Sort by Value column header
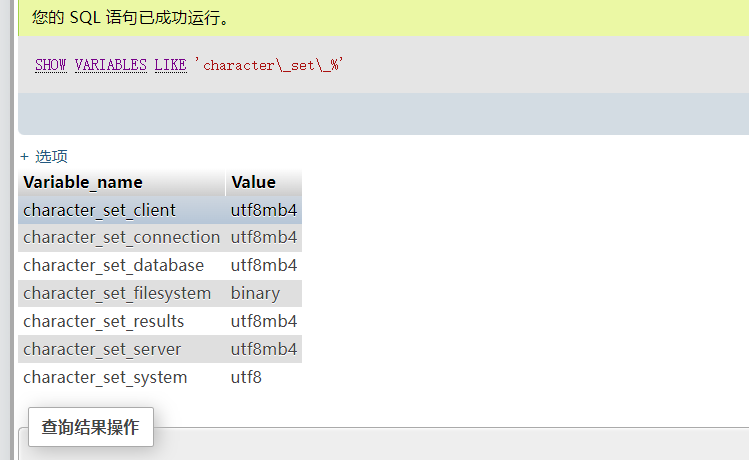Image resolution: width=749 pixels, height=460 pixels. click(x=253, y=182)
